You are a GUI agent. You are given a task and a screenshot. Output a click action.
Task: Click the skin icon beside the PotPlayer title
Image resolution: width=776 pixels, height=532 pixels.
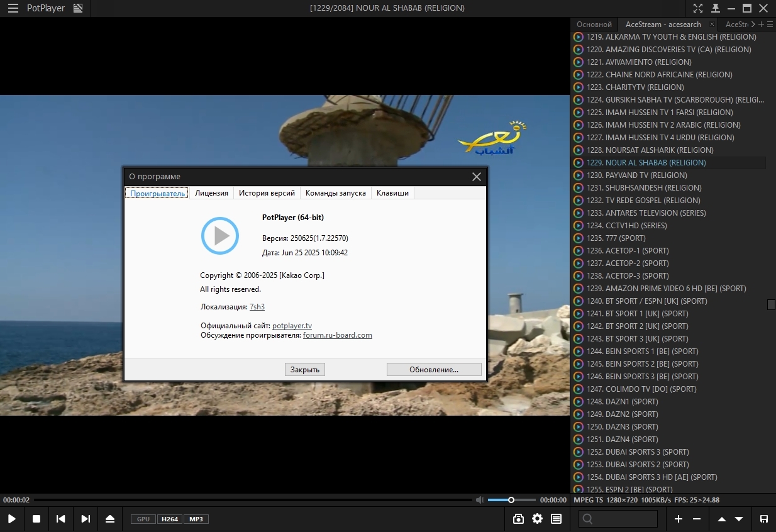[x=78, y=8]
